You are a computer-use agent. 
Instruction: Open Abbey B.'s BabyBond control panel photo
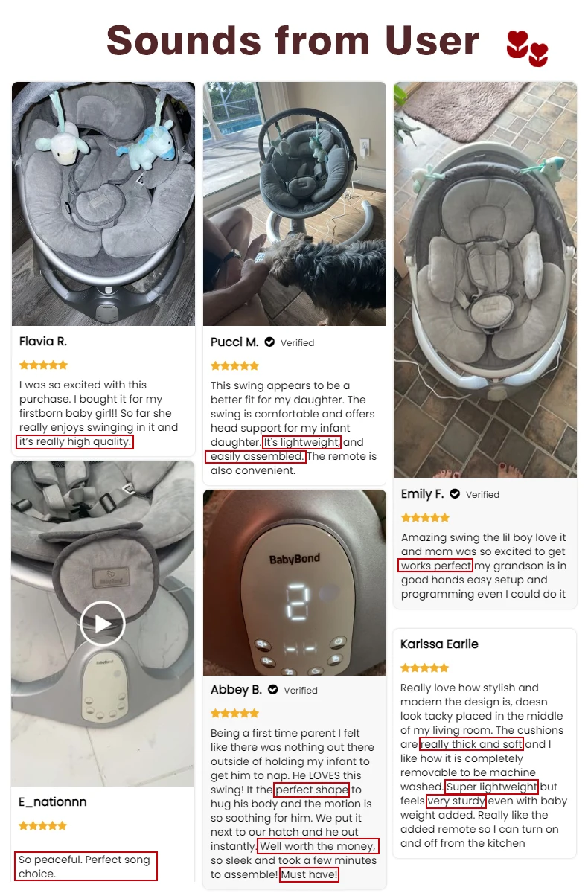click(295, 583)
